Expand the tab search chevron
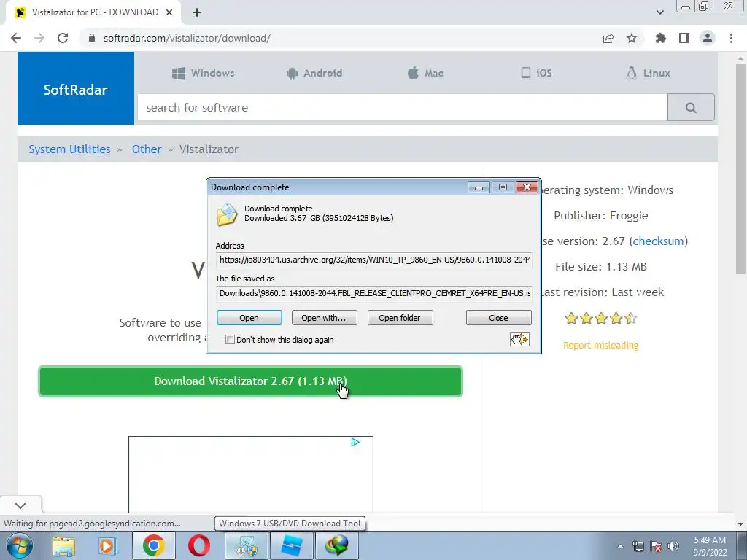 pyautogui.click(x=659, y=12)
